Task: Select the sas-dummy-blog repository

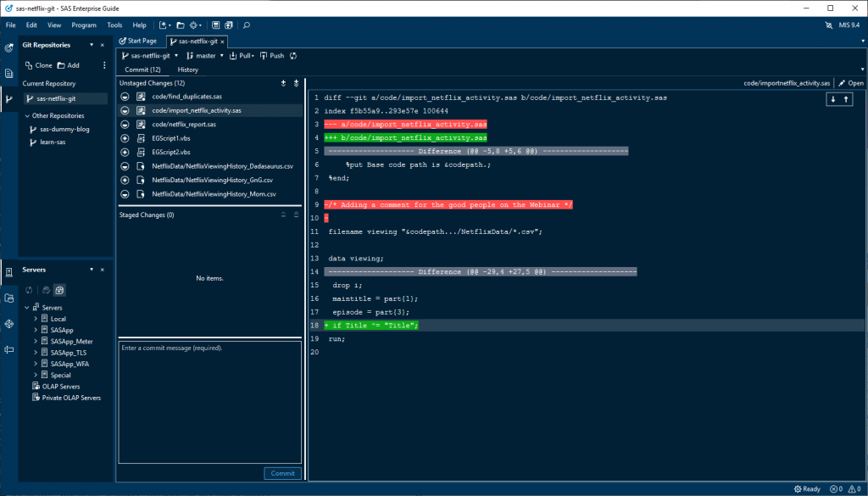Action: point(64,129)
